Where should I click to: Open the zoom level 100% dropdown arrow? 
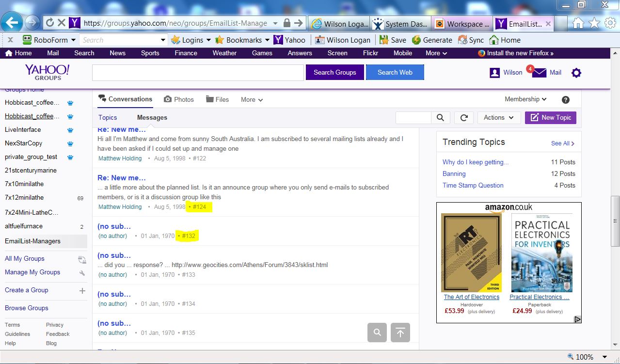click(604, 357)
